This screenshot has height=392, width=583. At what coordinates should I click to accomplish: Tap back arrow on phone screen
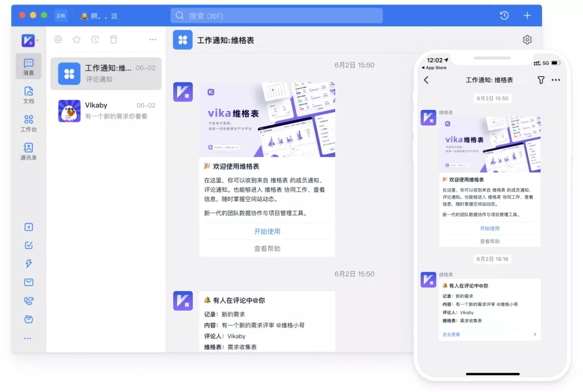[426, 80]
